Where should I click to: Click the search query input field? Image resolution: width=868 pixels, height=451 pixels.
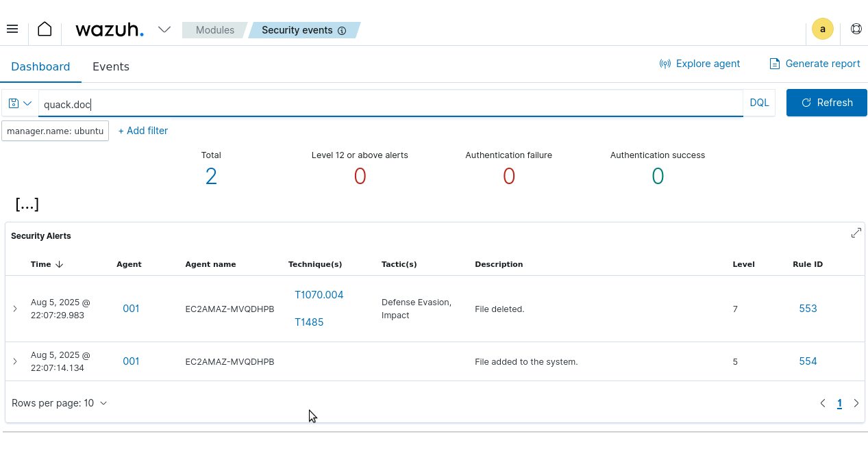(390, 104)
